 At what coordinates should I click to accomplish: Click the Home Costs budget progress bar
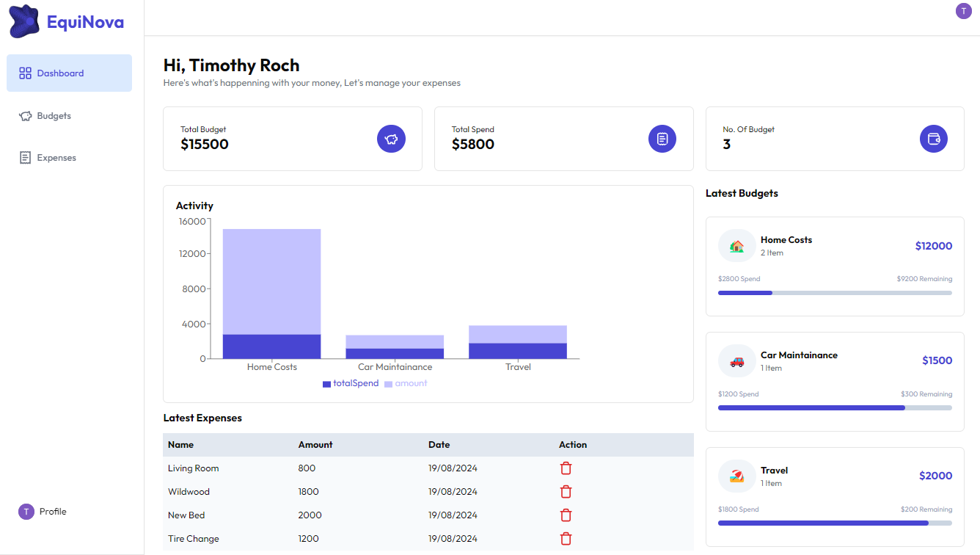[x=835, y=293]
